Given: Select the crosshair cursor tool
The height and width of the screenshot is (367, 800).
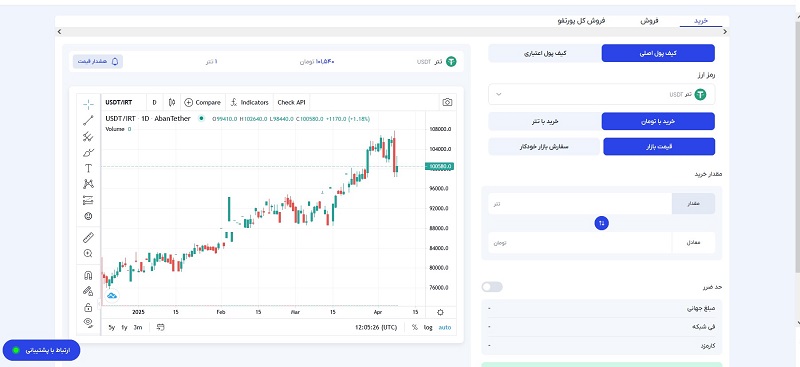Looking at the screenshot, I should tap(88, 105).
